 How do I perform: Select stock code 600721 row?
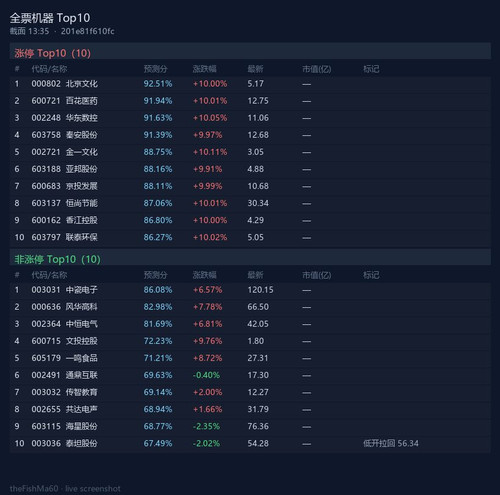pos(250,101)
